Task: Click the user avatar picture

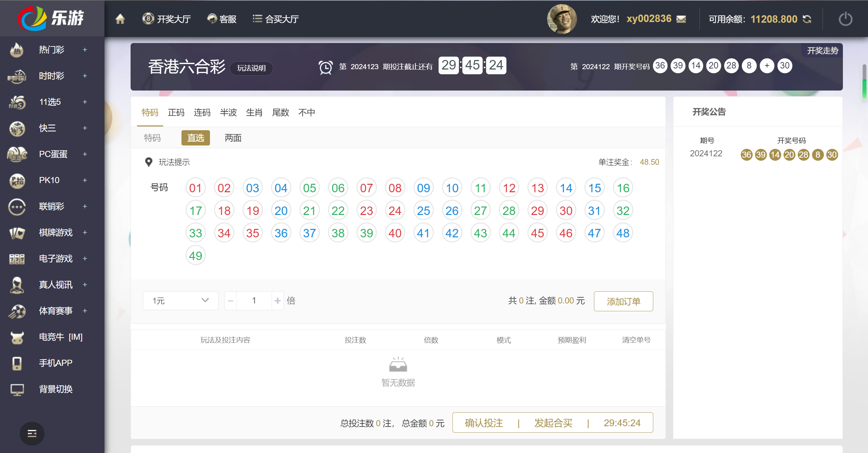Action: click(562, 19)
